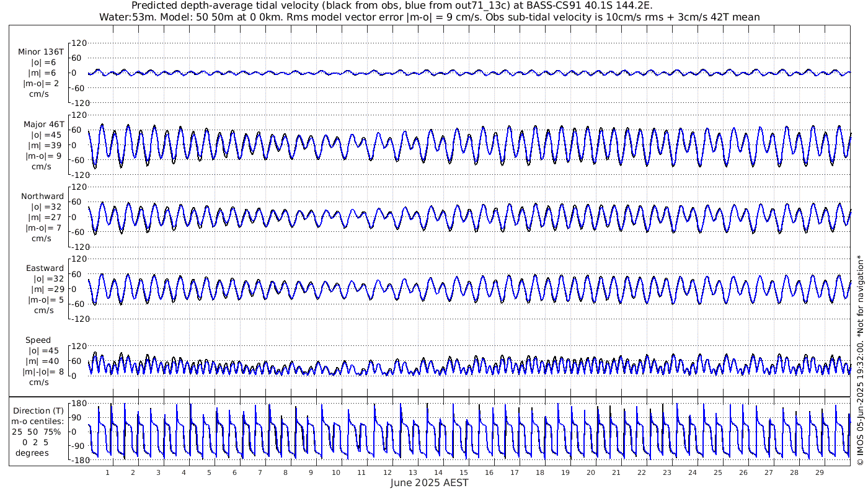Click the "Minor 136T" panel label
This screenshot has width=868, height=496.
[40, 52]
